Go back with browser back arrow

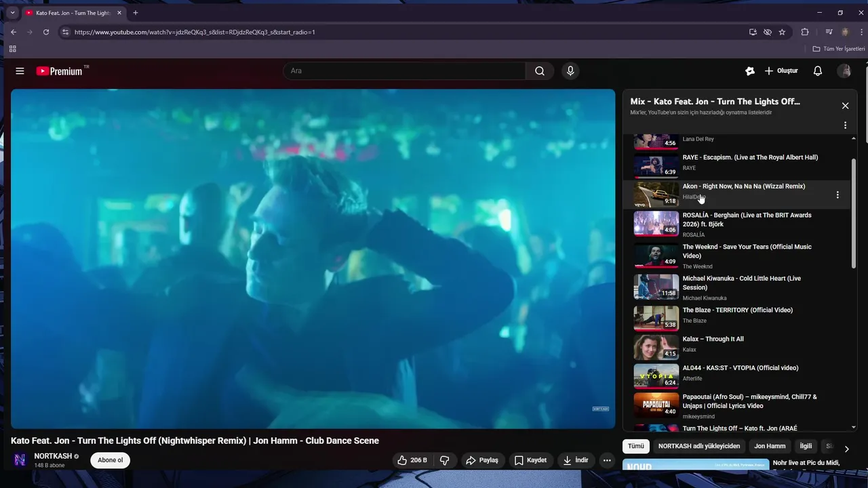tap(13, 32)
